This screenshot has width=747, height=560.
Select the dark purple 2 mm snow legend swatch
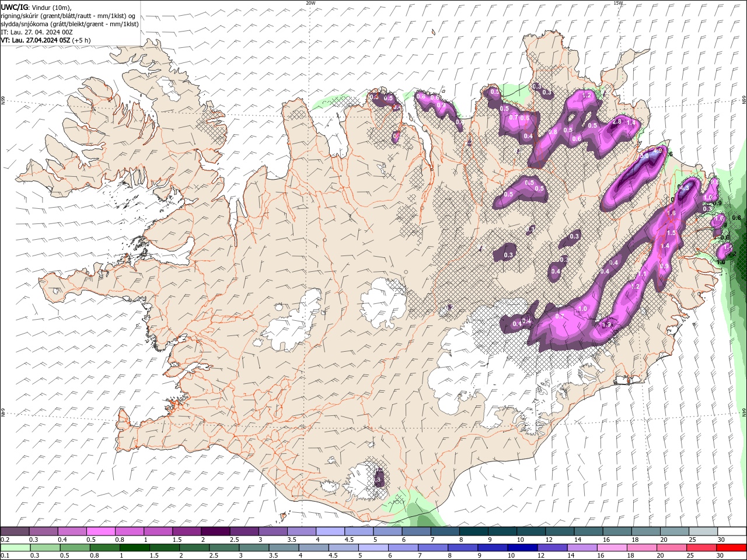pos(215,531)
